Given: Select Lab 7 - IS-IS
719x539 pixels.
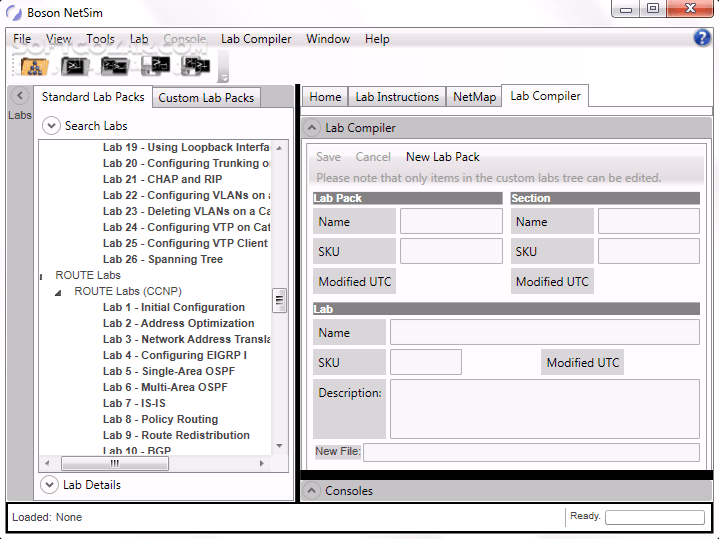Looking at the screenshot, I should point(134,404).
